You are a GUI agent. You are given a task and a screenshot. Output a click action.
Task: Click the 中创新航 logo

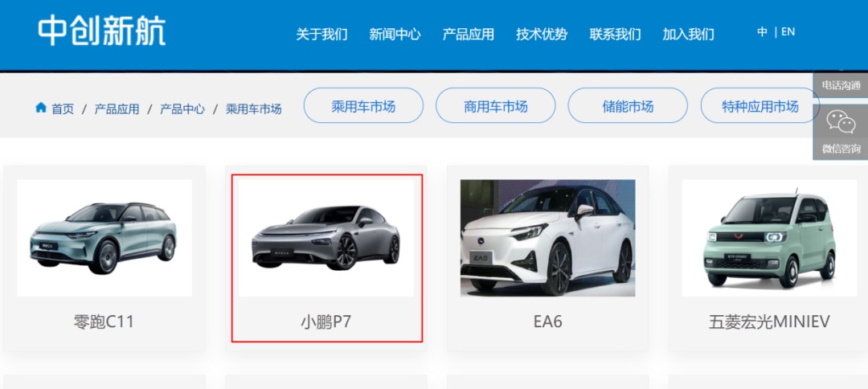point(102,31)
